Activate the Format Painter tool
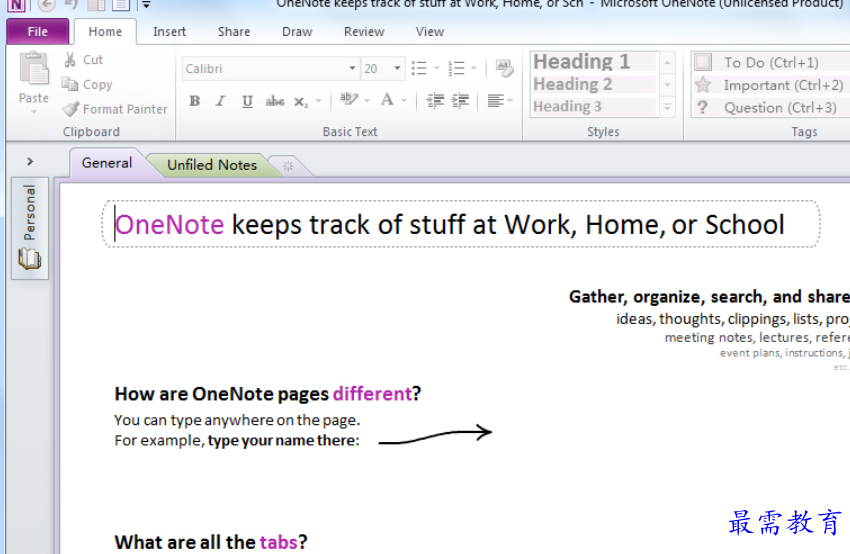850x554 pixels. (x=114, y=109)
